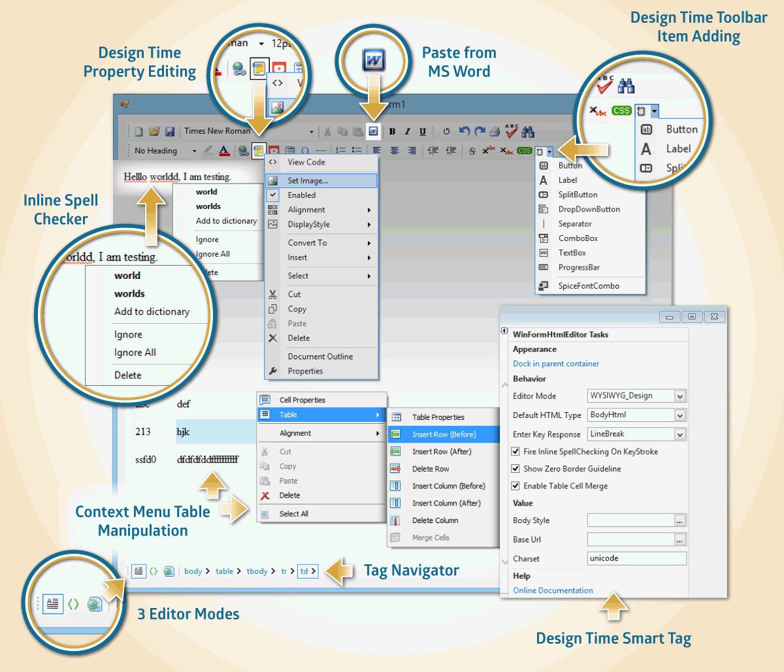Expand the Convert To submenu
This screenshot has width=784, height=672.
[321, 243]
